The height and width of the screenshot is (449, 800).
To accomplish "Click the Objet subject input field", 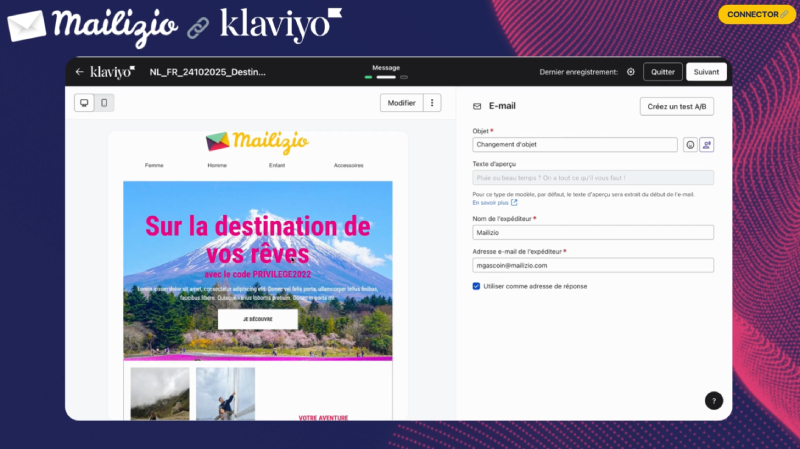I will click(x=574, y=144).
